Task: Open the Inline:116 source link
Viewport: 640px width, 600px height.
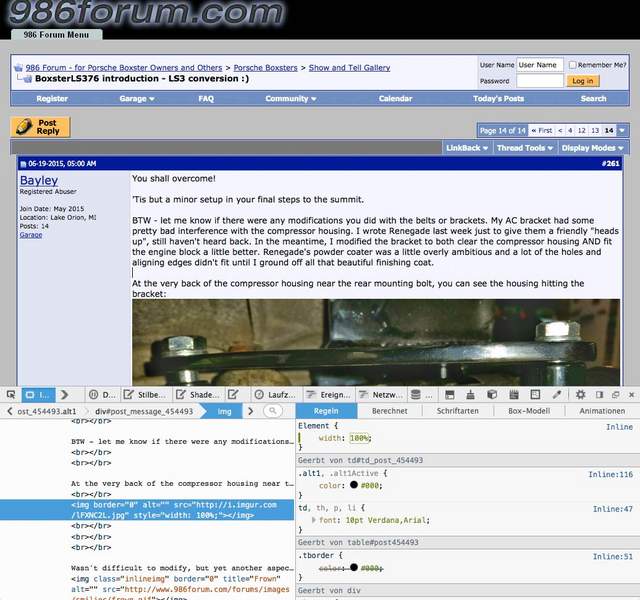Action: click(610, 474)
